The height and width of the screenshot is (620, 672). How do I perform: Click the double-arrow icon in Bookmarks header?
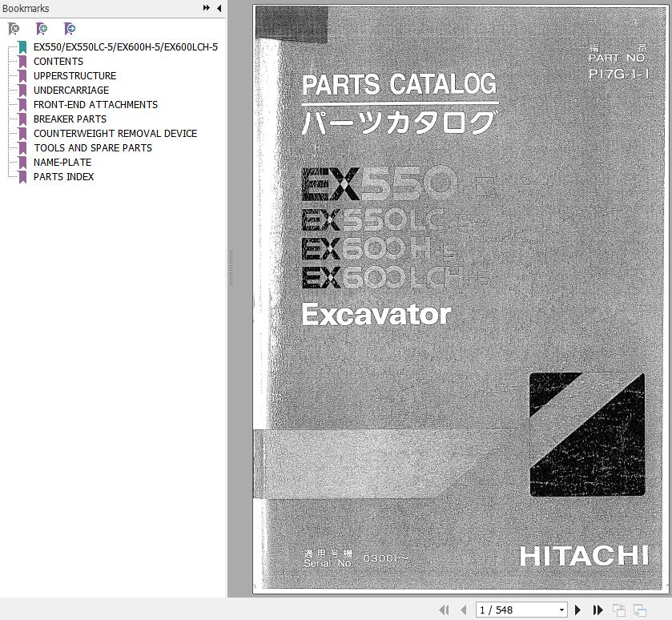[x=206, y=8]
